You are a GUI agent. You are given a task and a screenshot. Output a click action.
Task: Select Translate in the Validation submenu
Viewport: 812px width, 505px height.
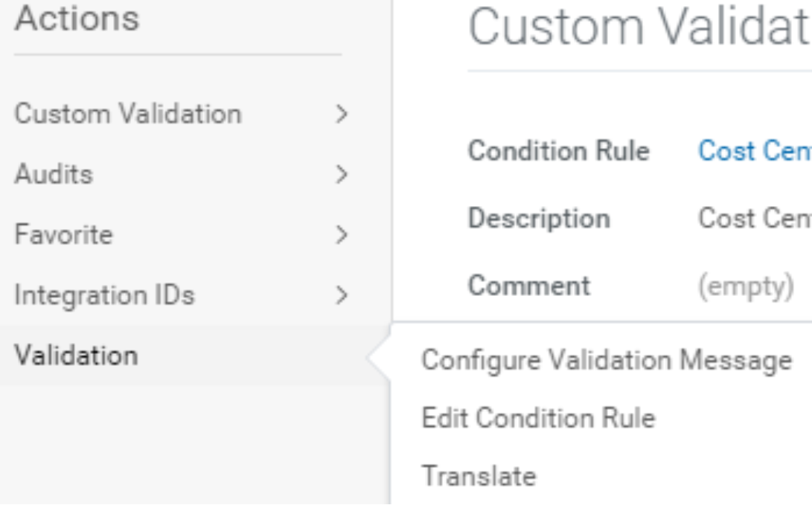[x=479, y=476]
